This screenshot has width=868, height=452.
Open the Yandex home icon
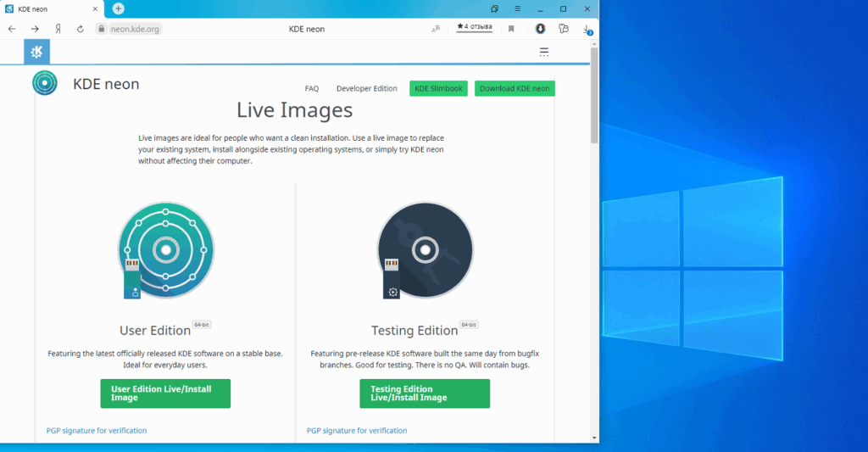pos(58,29)
